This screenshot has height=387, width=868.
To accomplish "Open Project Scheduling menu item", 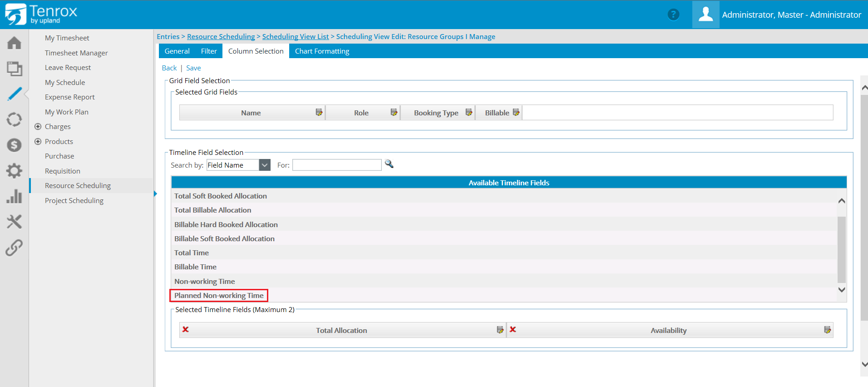I will 74,200.
